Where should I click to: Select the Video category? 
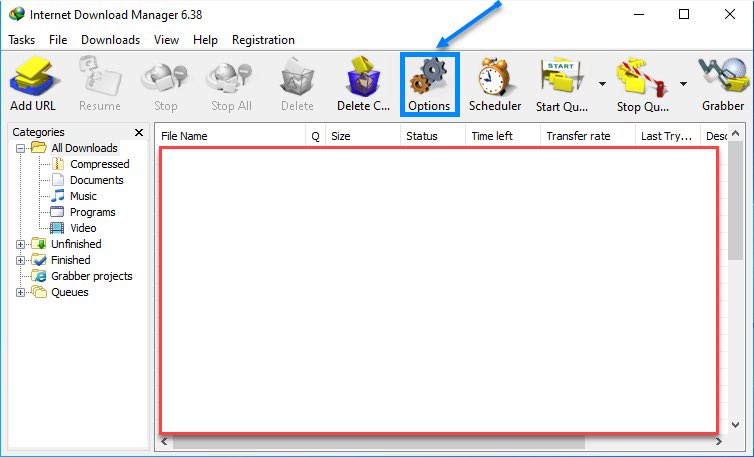(83, 228)
